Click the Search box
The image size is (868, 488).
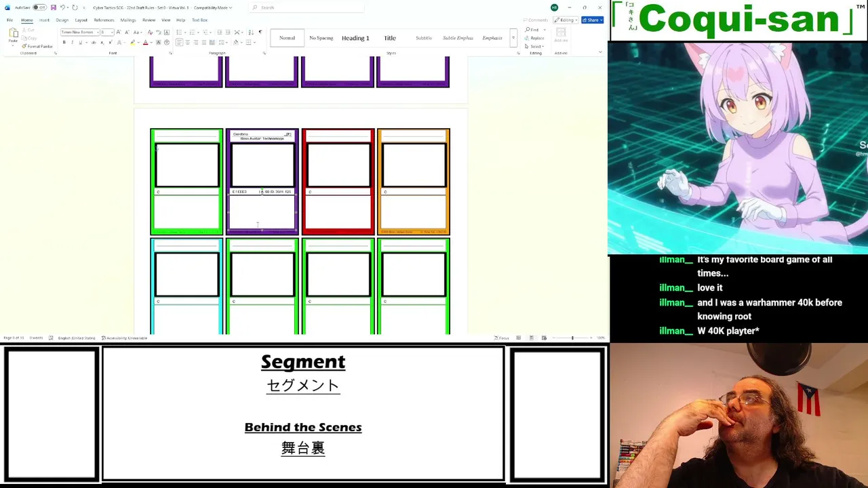pos(307,7)
